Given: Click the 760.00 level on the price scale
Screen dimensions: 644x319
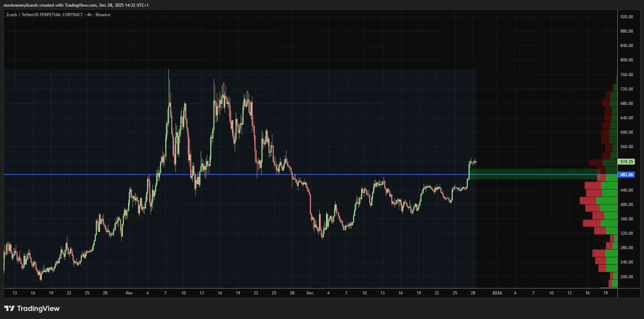Looking at the screenshot, I should 628,74.
